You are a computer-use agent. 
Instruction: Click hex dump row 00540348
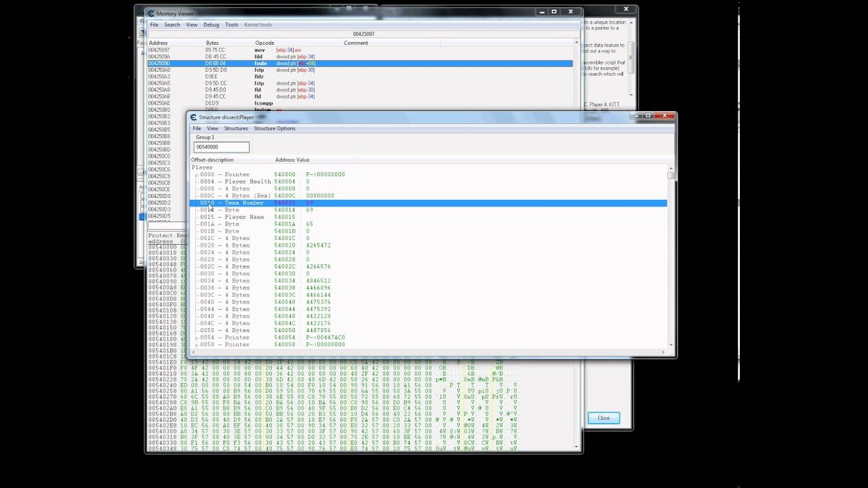(x=336, y=448)
